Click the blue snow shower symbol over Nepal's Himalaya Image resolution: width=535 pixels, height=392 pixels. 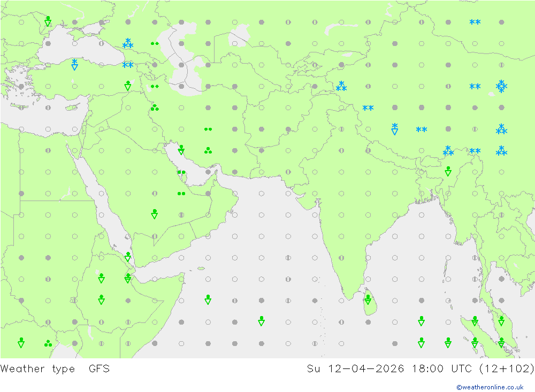click(394, 129)
